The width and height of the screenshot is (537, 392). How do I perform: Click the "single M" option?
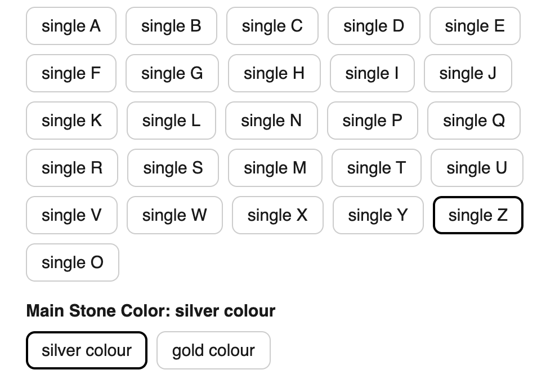coord(275,168)
